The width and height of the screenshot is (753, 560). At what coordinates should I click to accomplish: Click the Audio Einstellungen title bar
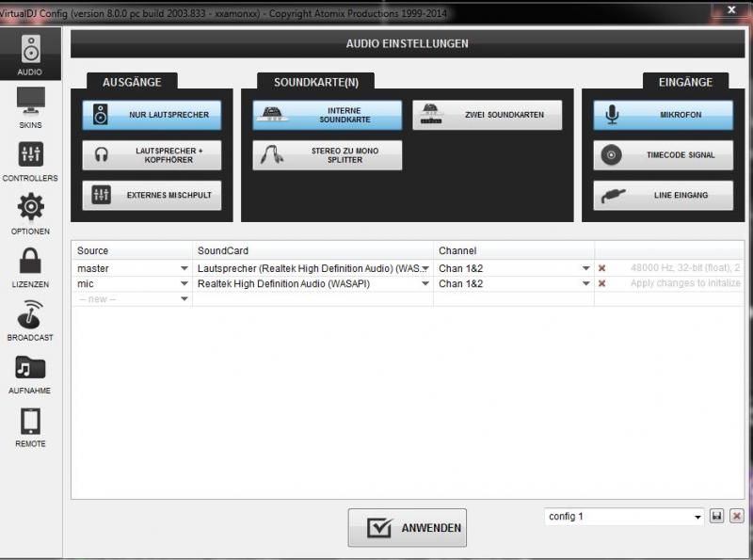tap(408, 43)
